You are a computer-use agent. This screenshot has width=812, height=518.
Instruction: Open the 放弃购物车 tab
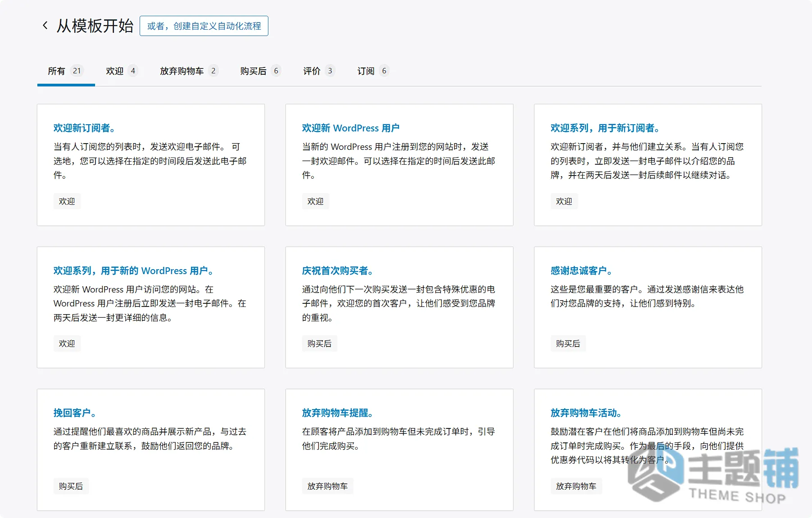pos(189,71)
